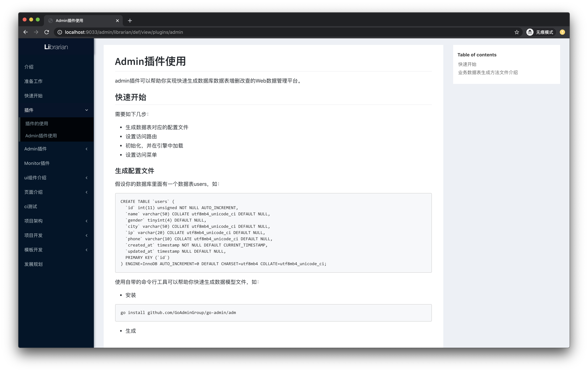Select Monitor插件 in the sidebar
This screenshot has width=588, height=372.
37,163
